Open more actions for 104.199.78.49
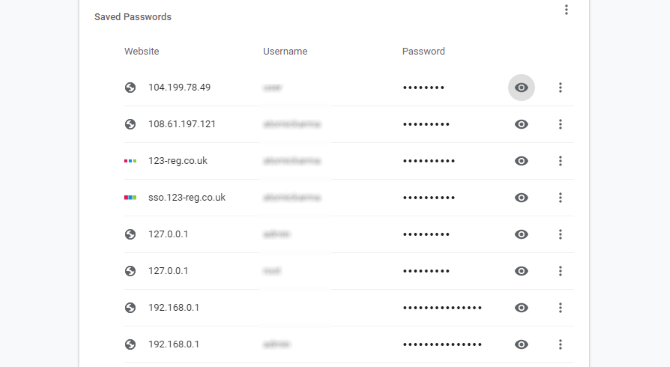This screenshot has height=367, width=670. click(x=560, y=88)
